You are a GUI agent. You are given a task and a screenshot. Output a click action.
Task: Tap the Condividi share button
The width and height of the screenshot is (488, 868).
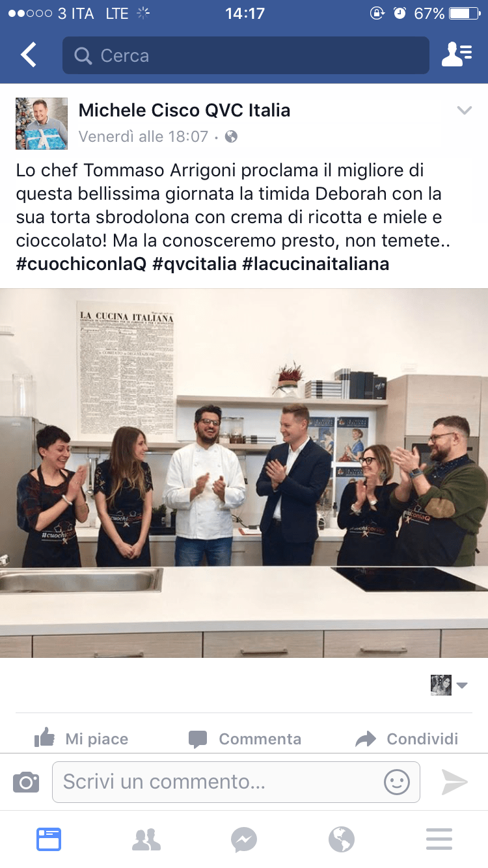click(x=407, y=739)
